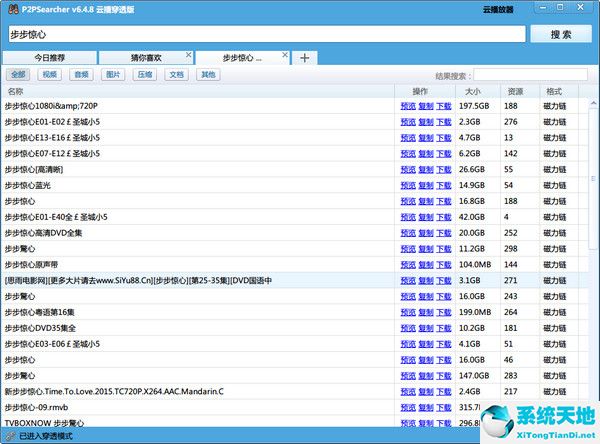Viewport: 600px width, 444px height.
Task: Click the 搜索 search button
Action: tap(561, 34)
